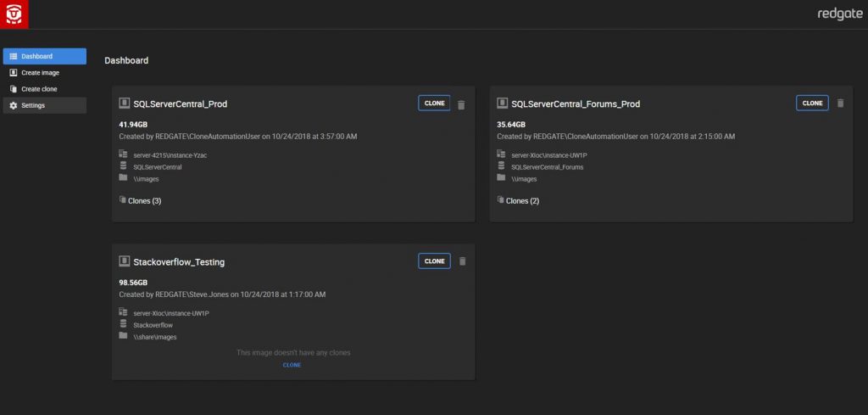Viewport: 868px width, 415px height.
Task: Click the SQLServerCentral_Forums database name text
Action: click(x=548, y=167)
